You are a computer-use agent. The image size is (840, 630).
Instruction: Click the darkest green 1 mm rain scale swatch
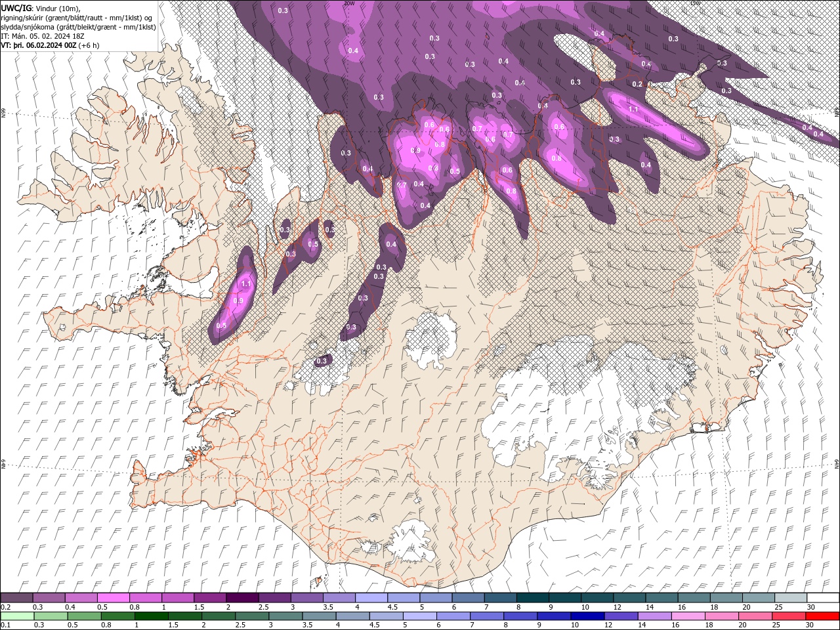[151, 616]
